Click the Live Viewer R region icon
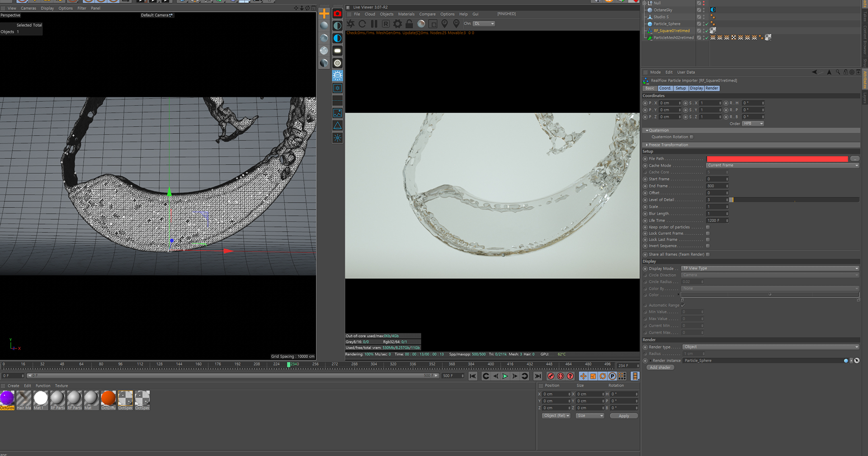The width and height of the screenshot is (868, 456). point(386,24)
